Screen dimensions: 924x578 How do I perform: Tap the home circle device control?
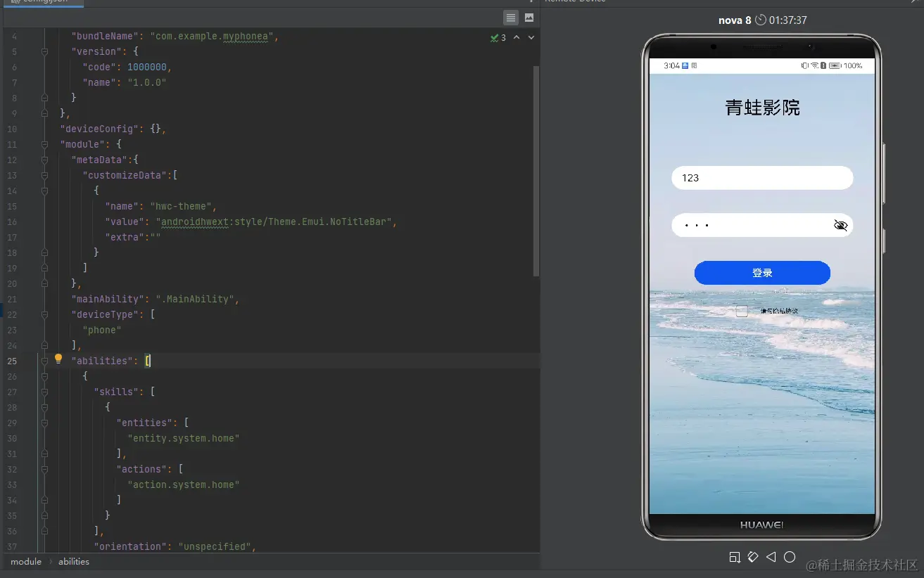point(790,557)
